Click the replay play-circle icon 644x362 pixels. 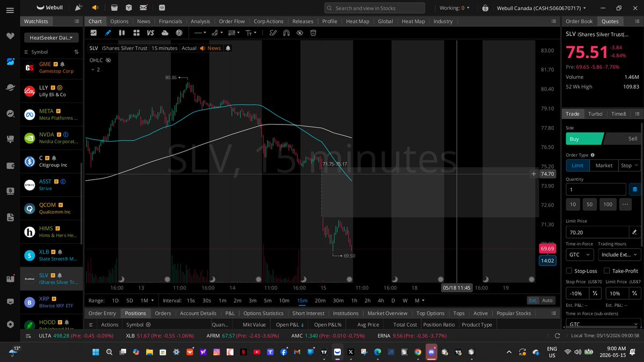179,33
